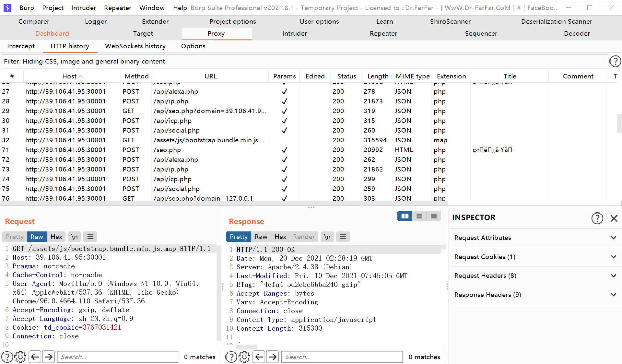This screenshot has height=364, width=622.
Task: Click in the Request search field
Action: click(118, 357)
